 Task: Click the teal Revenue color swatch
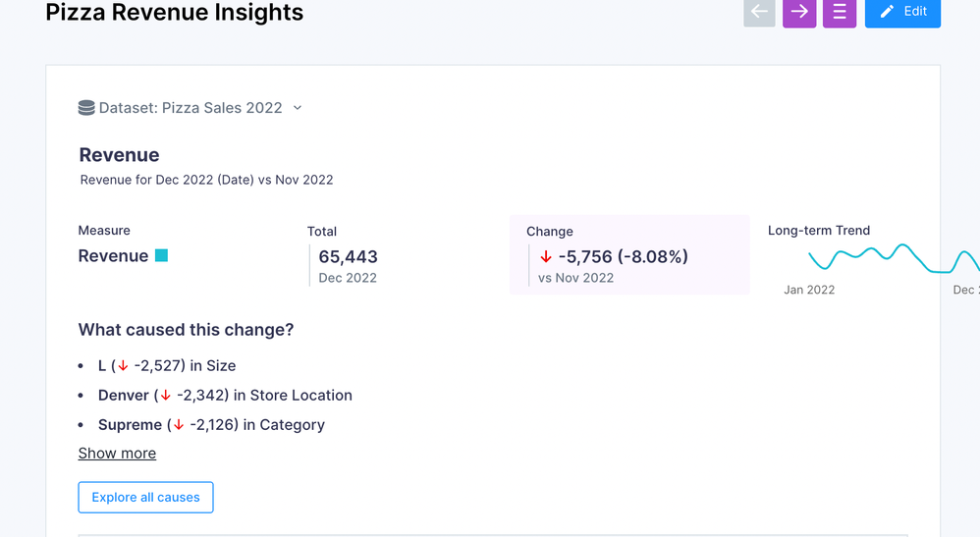(161, 256)
